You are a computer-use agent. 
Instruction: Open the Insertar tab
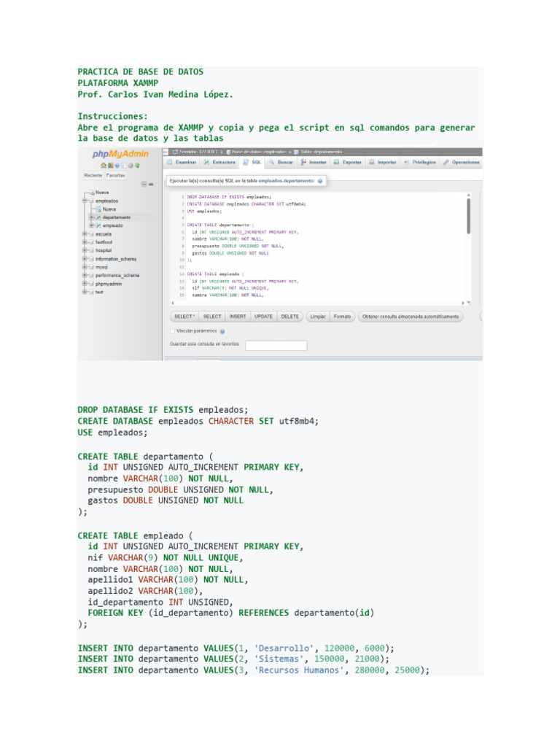point(314,163)
